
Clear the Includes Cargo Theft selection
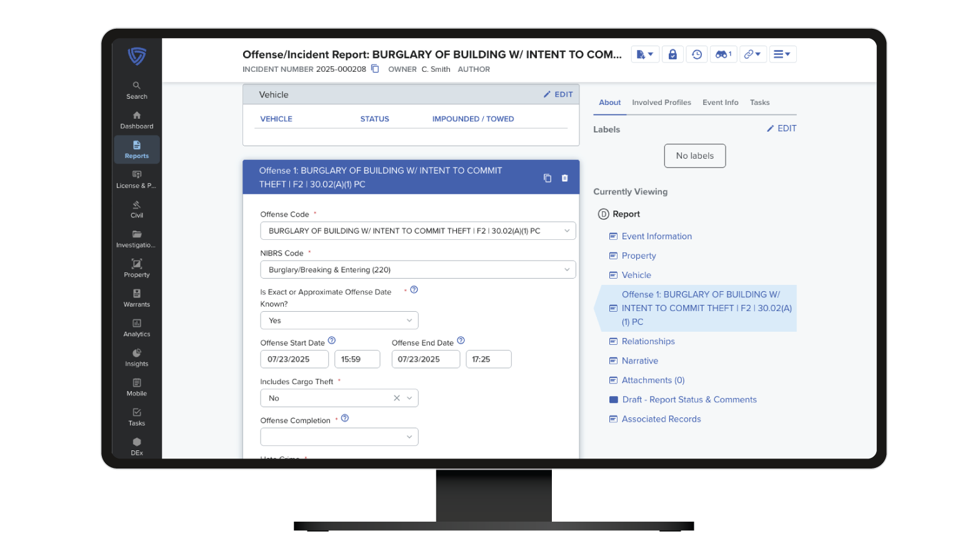point(396,398)
